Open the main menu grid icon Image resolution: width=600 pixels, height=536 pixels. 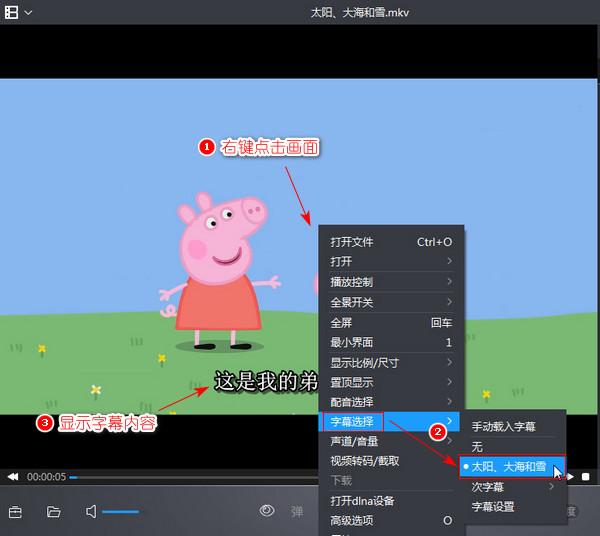(11, 12)
